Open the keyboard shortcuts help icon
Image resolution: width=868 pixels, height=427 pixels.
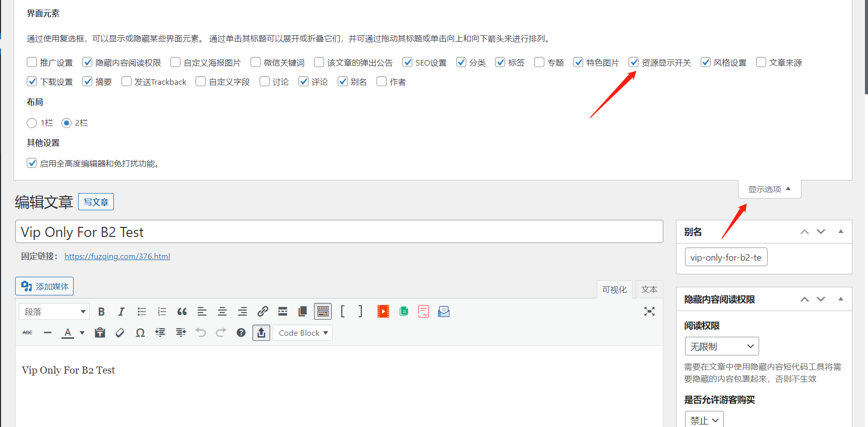[x=241, y=333]
